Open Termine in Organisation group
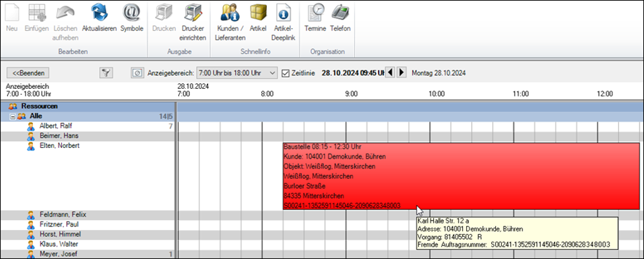644x259 pixels. [315, 12]
